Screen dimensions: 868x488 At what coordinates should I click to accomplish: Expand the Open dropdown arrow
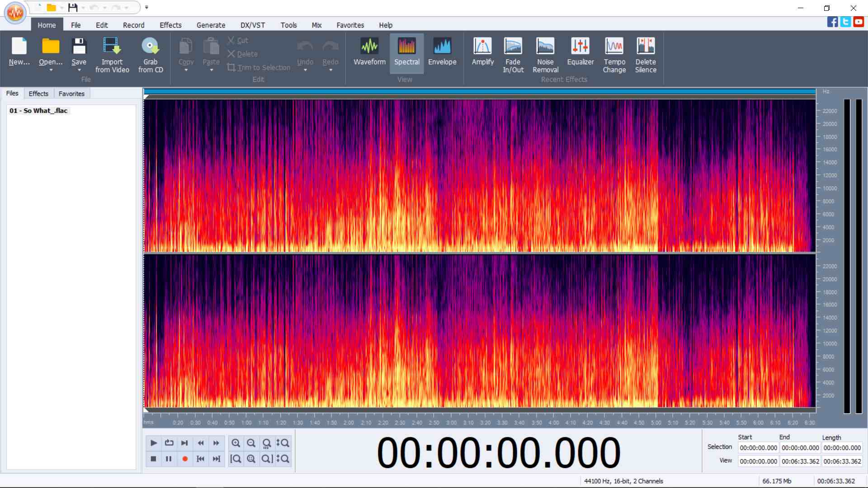51,70
